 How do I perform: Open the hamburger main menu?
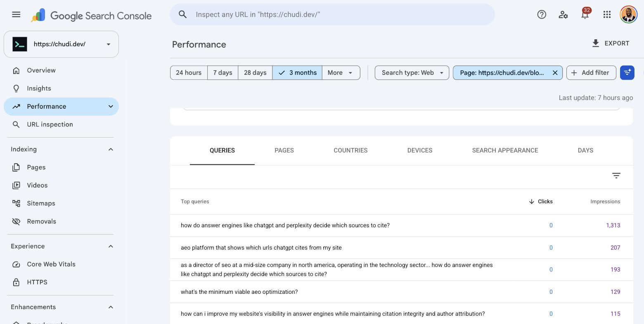coord(16,14)
